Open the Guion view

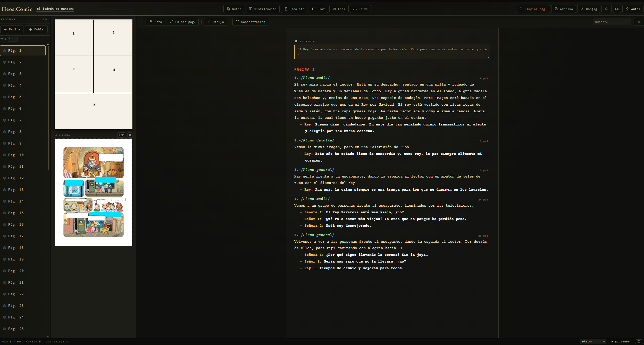click(234, 9)
